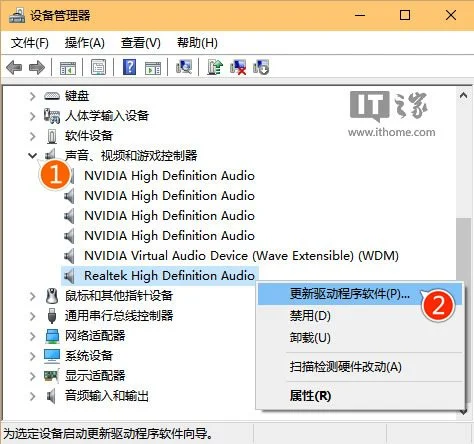Open the 操作(A) menu
Viewport: 474px width, 444px height.
[x=85, y=43]
